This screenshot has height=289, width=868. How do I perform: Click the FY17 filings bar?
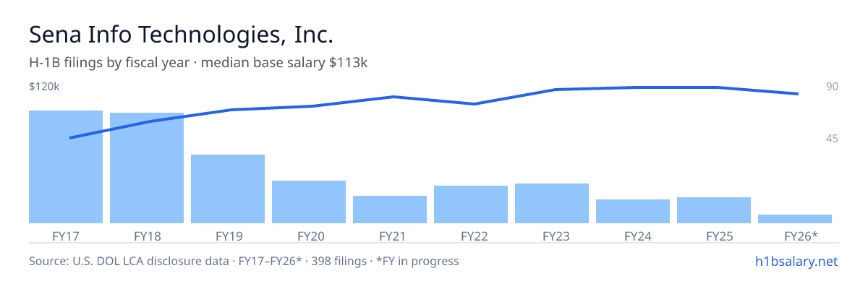tap(66, 167)
